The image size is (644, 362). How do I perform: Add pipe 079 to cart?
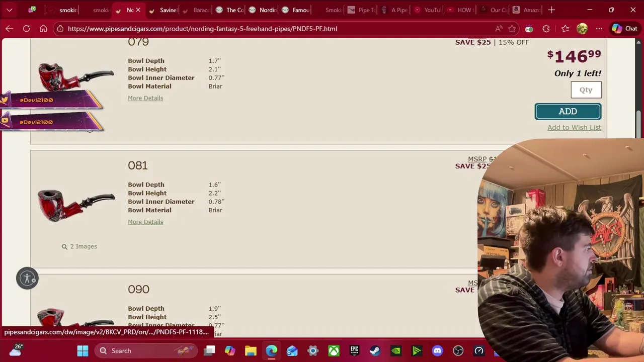pyautogui.click(x=568, y=112)
